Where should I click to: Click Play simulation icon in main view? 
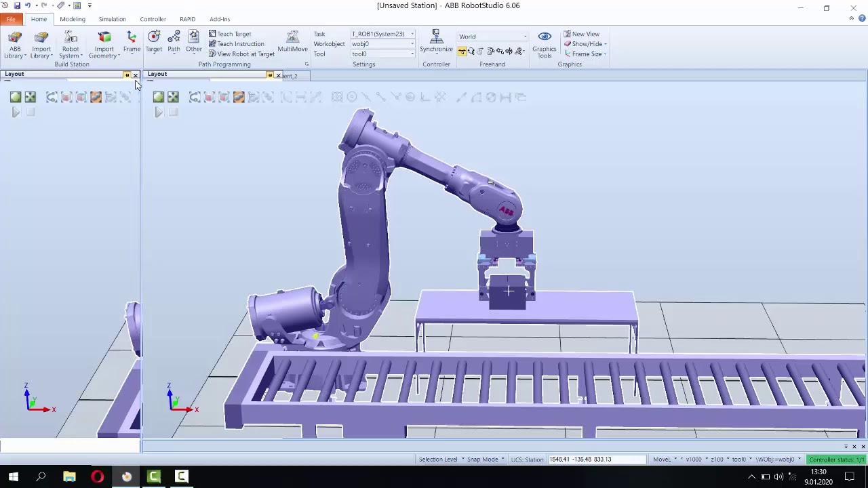pos(158,113)
